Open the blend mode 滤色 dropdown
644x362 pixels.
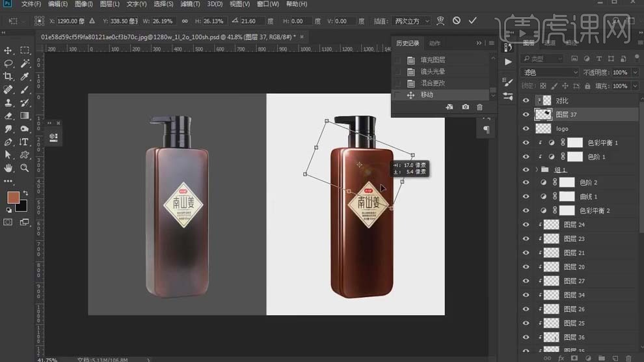[550, 72]
